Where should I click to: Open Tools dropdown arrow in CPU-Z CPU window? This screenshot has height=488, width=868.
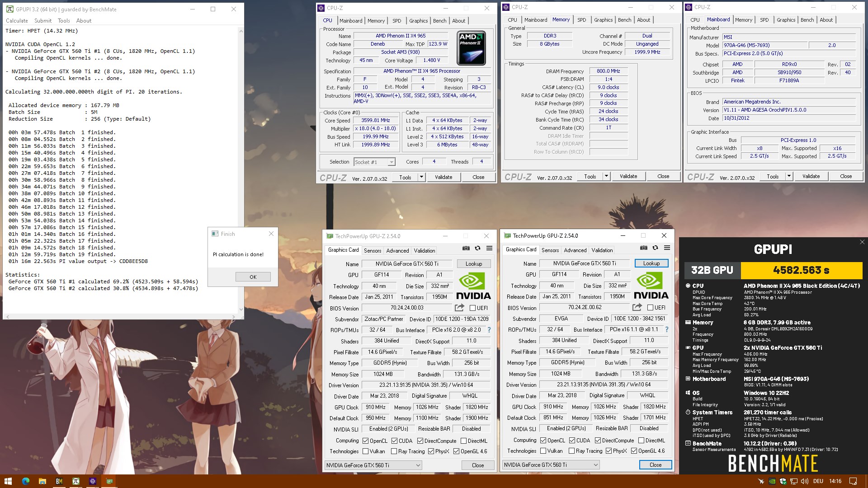[421, 177]
